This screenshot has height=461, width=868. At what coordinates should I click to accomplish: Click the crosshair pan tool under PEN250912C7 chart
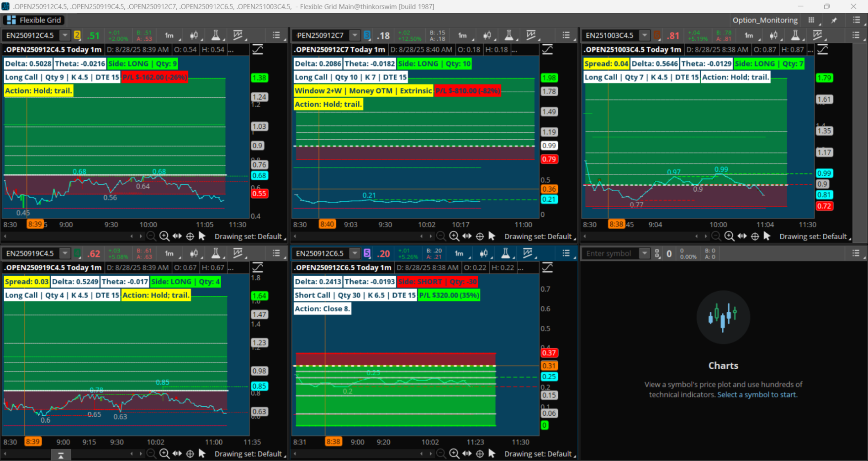[x=480, y=236]
